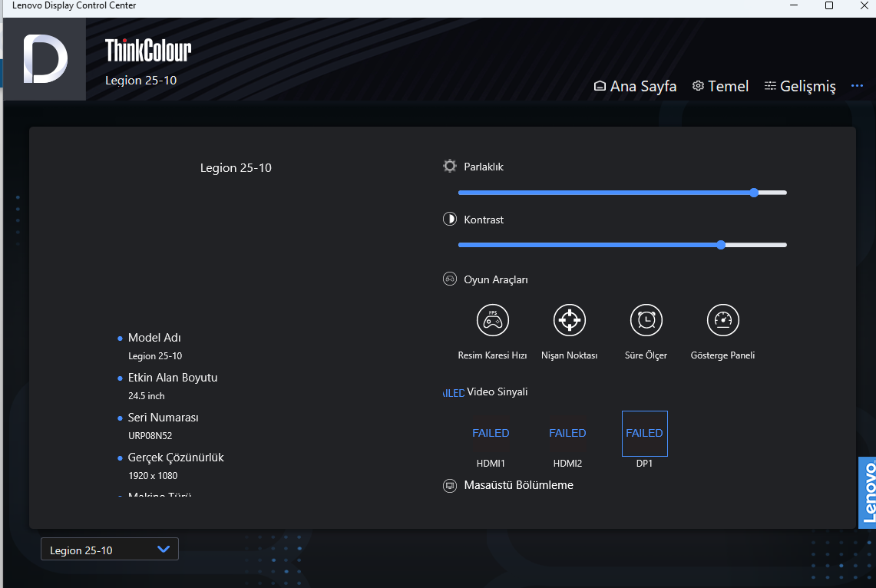The image size is (876, 588).
Task: Open Masaüstü Bölümleme section
Action: pos(518,485)
